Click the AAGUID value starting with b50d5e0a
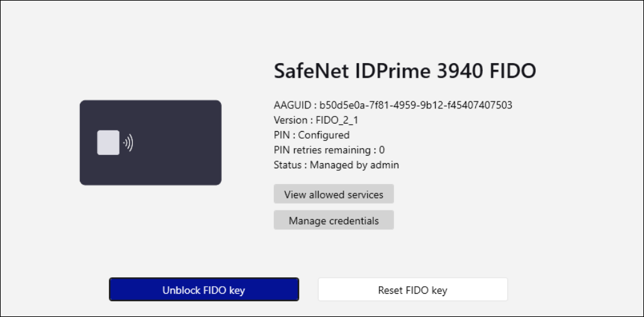644x317 pixels. 416,105
